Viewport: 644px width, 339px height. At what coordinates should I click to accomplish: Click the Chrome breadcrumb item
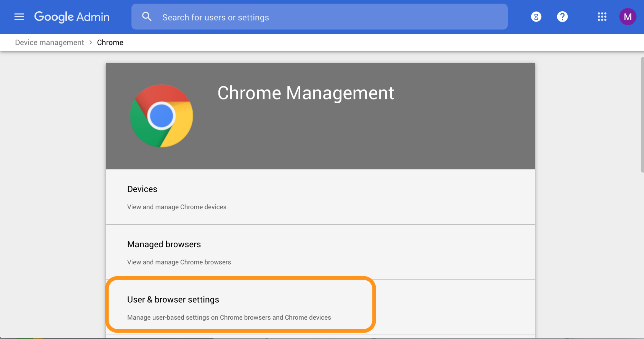click(x=110, y=42)
